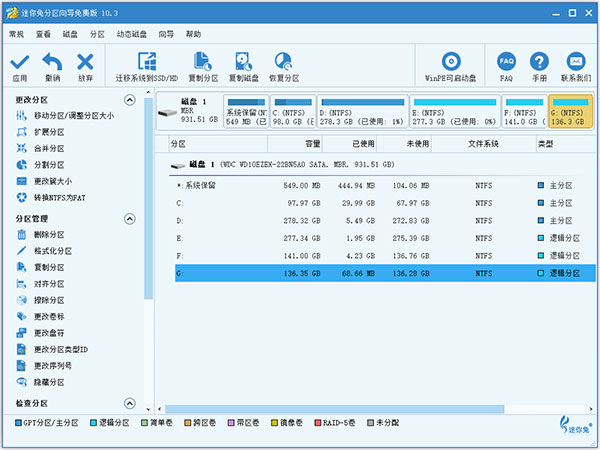This screenshot has height=450, width=600.
Task: Collapse the 分区管理 panel section
Action: (129, 218)
